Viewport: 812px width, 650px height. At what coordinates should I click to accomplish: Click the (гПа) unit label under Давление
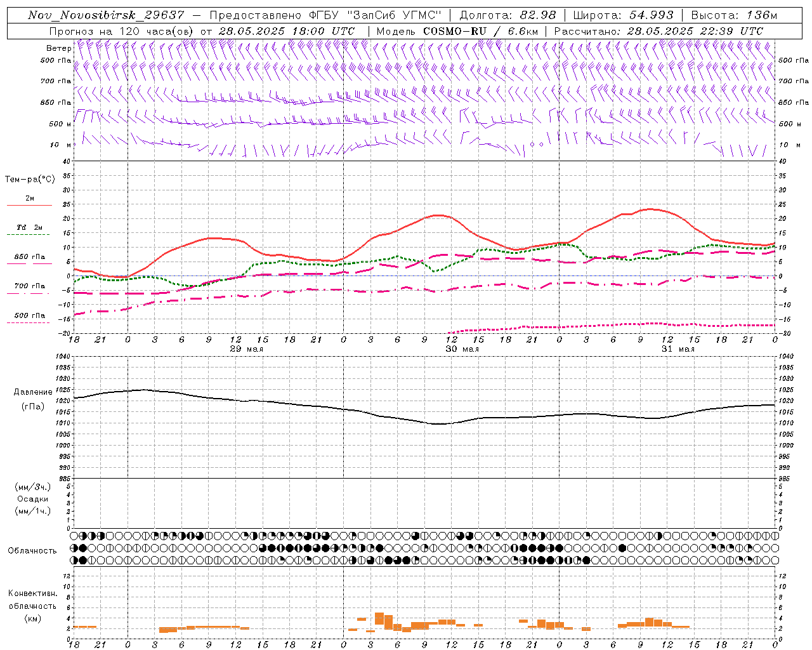tap(33, 406)
